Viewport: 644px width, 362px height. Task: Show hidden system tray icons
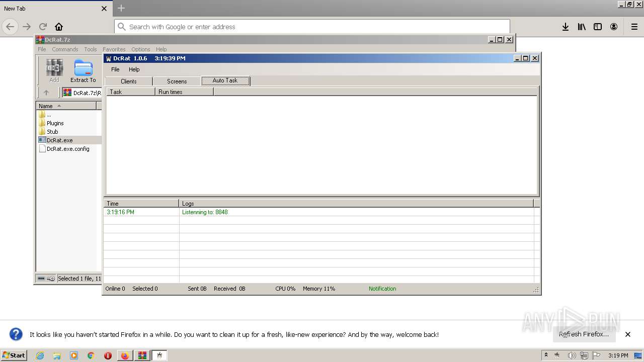pos(546,355)
